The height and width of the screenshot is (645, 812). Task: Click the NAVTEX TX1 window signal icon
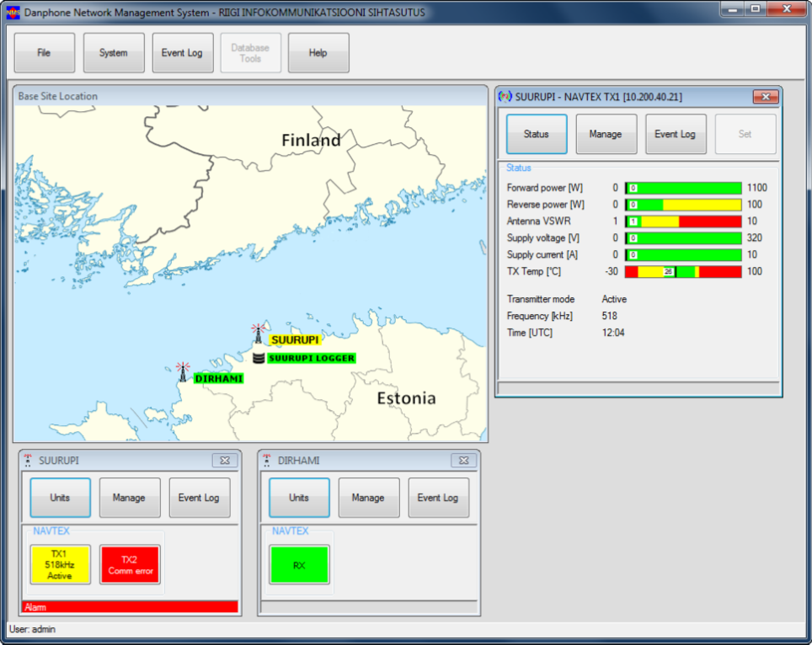[505, 97]
